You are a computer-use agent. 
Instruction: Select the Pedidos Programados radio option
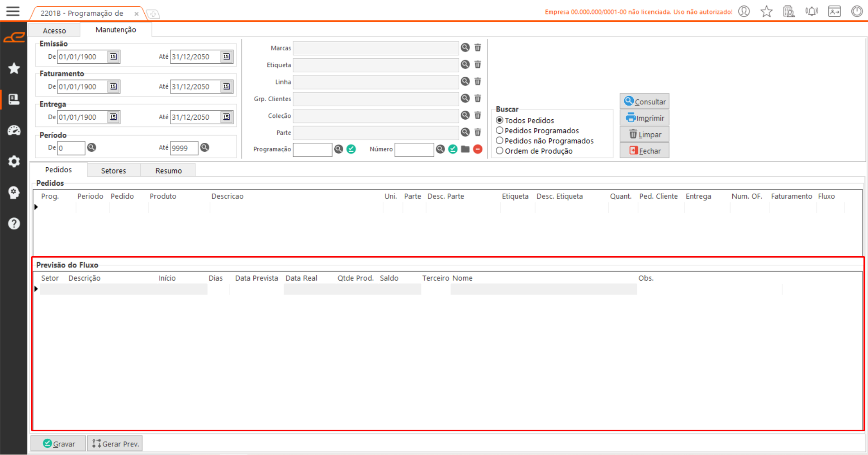click(500, 131)
